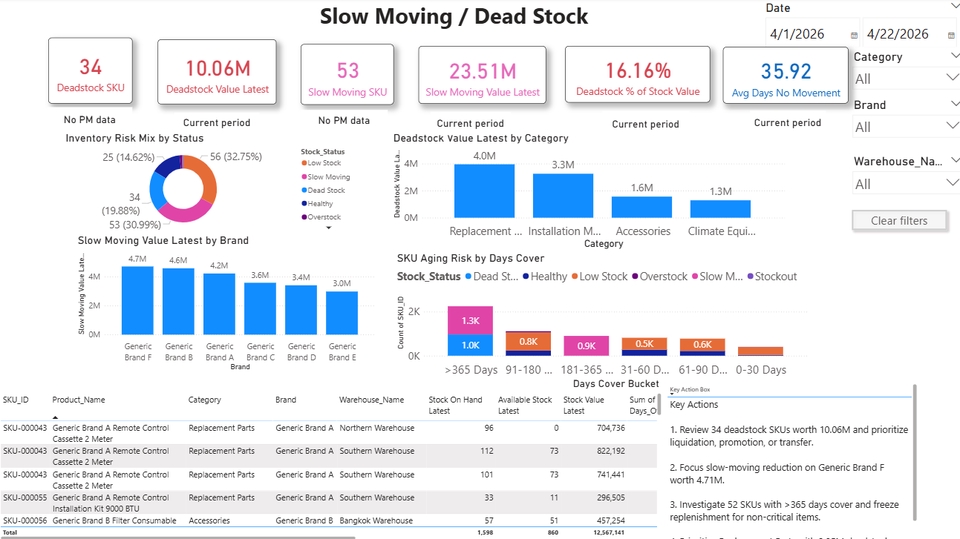Collapse the Brand slicer header chevron
The image size is (960, 539).
(x=954, y=104)
